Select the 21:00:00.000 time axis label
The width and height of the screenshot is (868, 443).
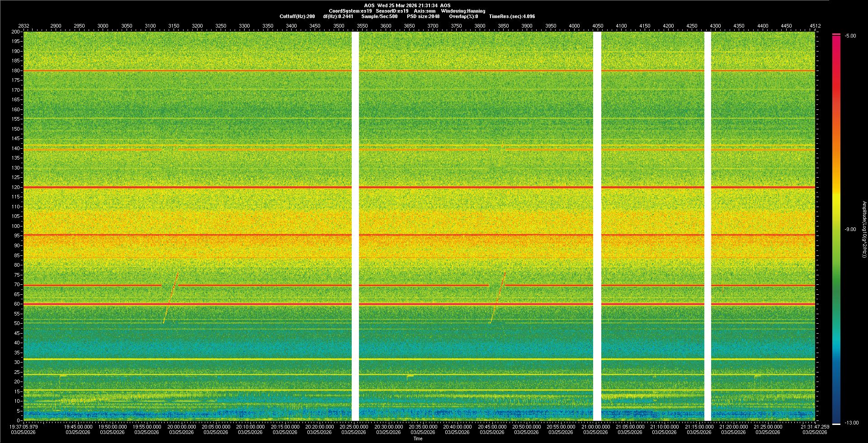click(x=595, y=427)
